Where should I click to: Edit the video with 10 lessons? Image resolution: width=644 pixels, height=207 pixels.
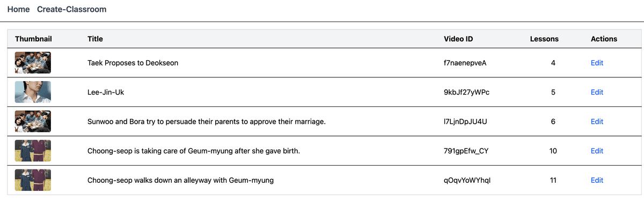pyautogui.click(x=597, y=151)
